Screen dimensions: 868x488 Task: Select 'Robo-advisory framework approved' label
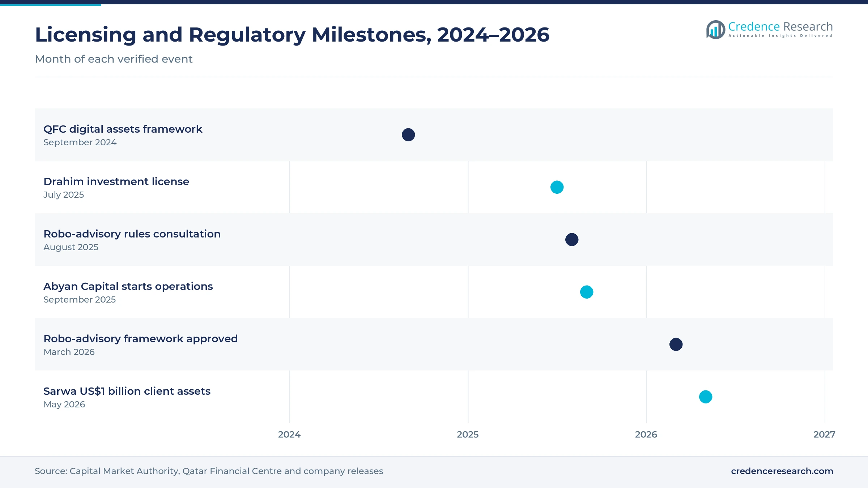click(141, 339)
